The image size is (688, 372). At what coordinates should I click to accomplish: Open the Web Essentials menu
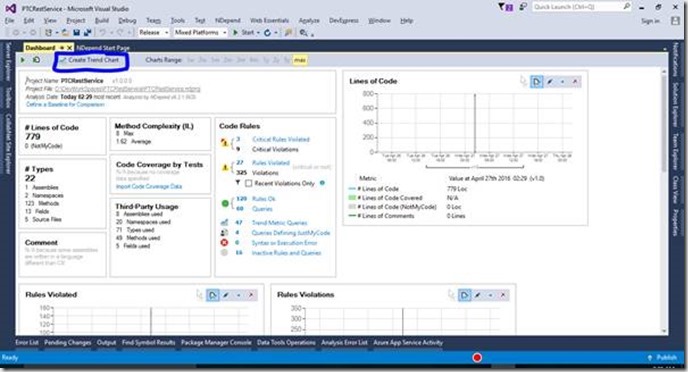pyautogui.click(x=269, y=21)
